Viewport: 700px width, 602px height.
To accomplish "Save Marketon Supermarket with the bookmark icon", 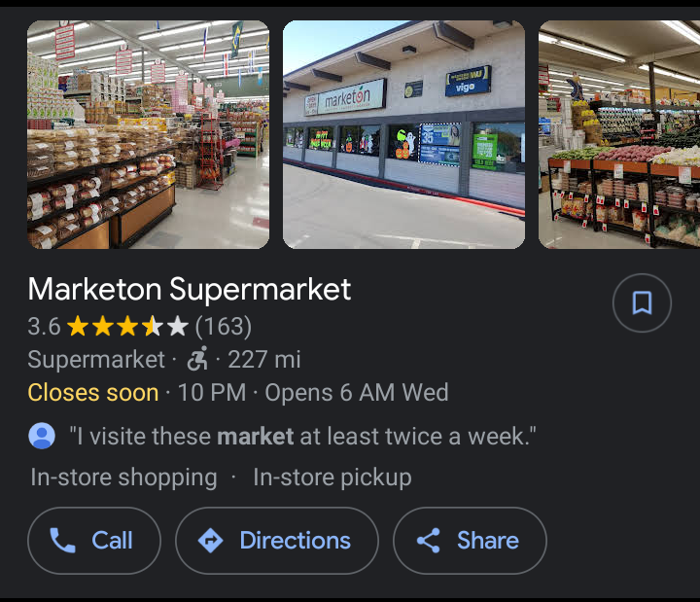I will point(642,303).
